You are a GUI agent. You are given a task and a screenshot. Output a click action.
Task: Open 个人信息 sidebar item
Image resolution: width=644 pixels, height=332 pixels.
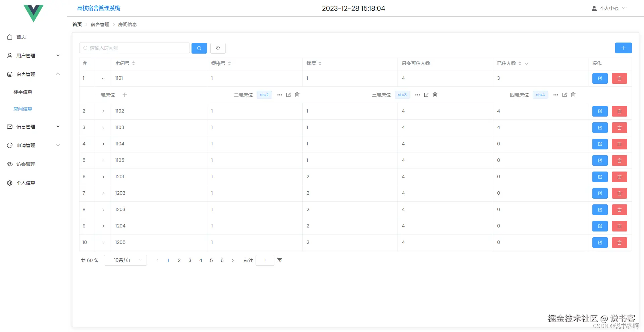(34, 183)
